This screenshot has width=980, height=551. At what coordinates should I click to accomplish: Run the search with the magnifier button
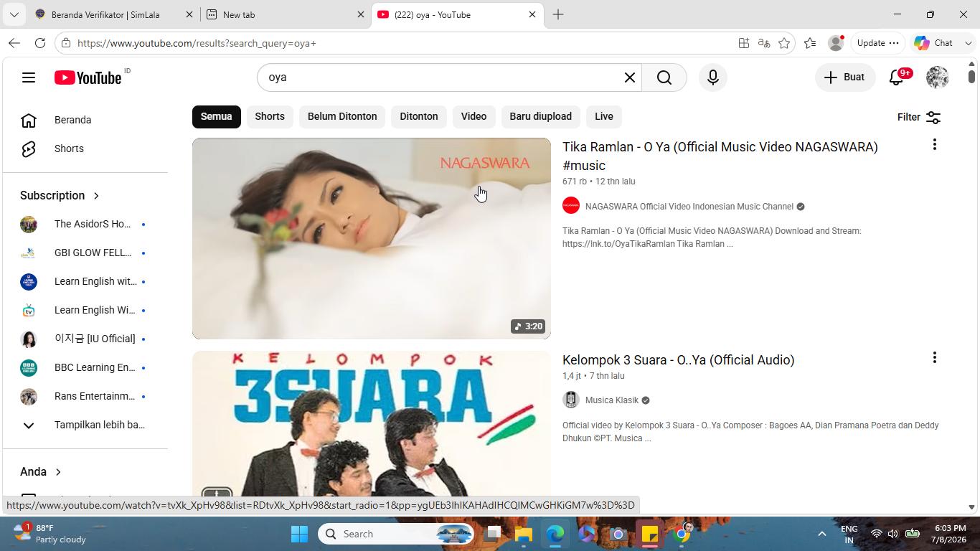664,77
